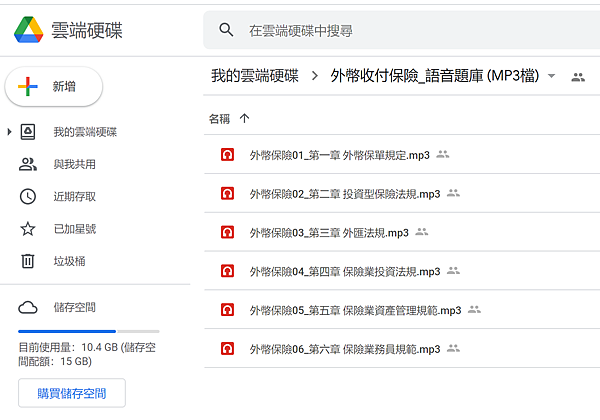Open folder name dropdown arrow
Image resolution: width=600 pixels, height=420 pixels.
(551, 76)
